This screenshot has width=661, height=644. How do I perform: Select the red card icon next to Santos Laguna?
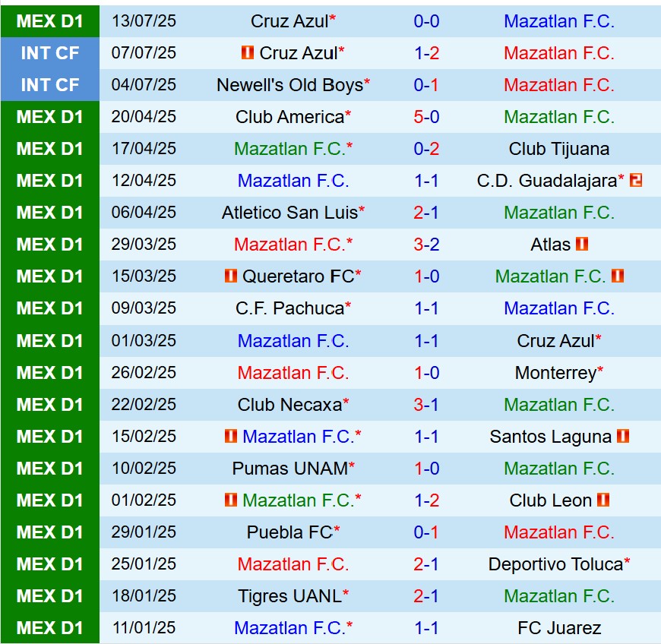tap(623, 437)
